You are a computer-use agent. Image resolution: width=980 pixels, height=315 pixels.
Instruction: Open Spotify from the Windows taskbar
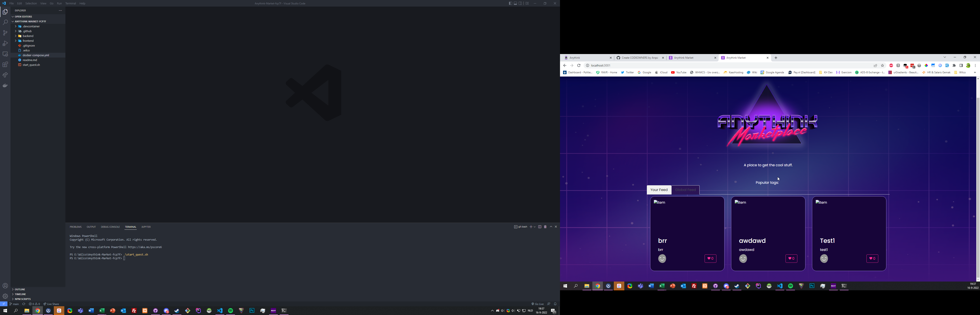click(231, 311)
